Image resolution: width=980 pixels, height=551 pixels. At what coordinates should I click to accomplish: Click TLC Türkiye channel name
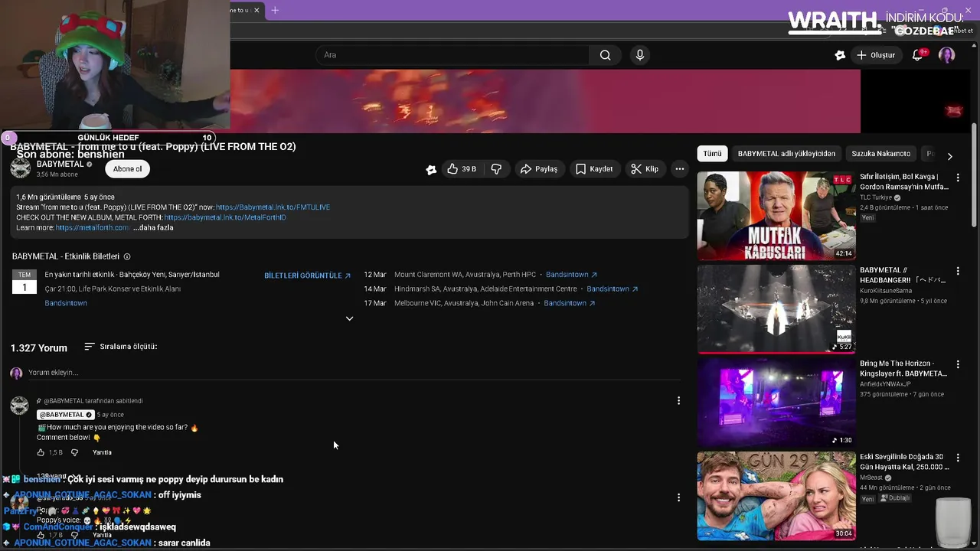click(x=877, y=197)
